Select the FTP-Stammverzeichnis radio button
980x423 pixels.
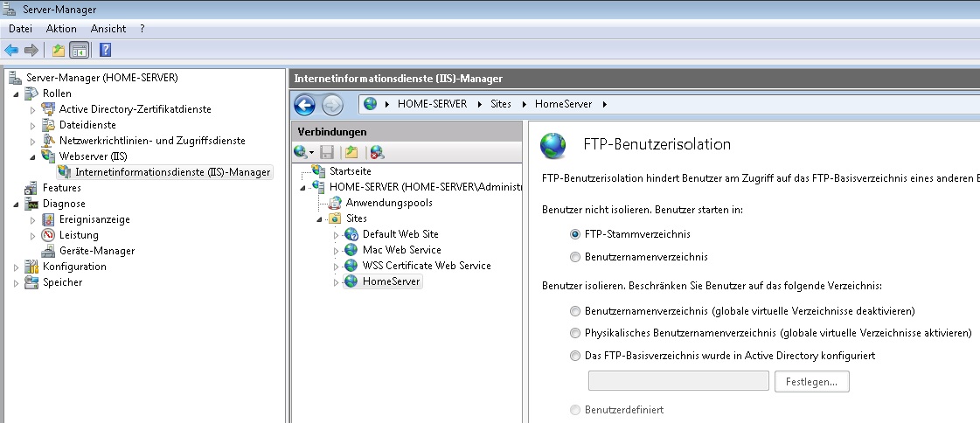tap(575, 234)
